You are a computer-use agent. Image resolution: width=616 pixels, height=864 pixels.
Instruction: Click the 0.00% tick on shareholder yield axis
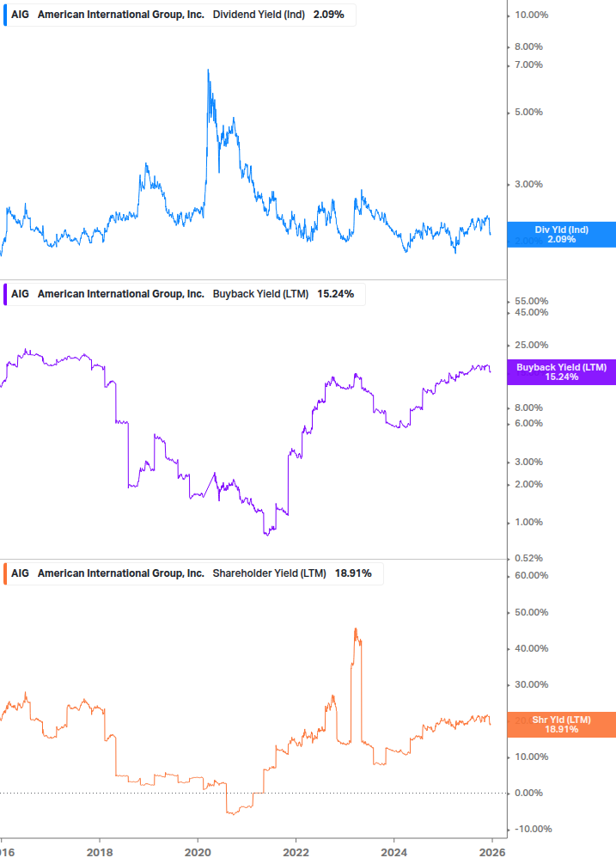(528, 793)
